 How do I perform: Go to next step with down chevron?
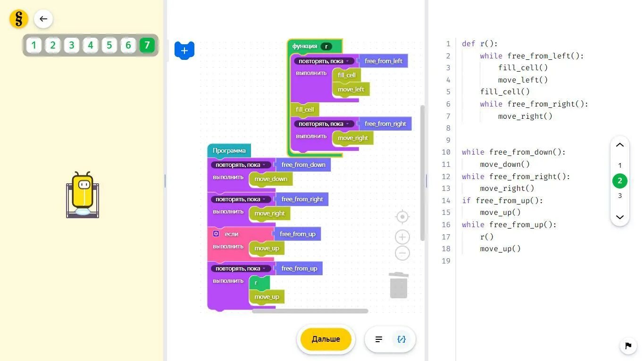(620, 217)
